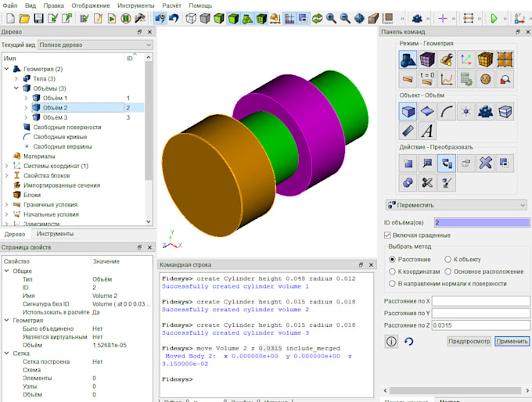
Task: Select 'Материалы' tree item
Action: coord(39,156)
